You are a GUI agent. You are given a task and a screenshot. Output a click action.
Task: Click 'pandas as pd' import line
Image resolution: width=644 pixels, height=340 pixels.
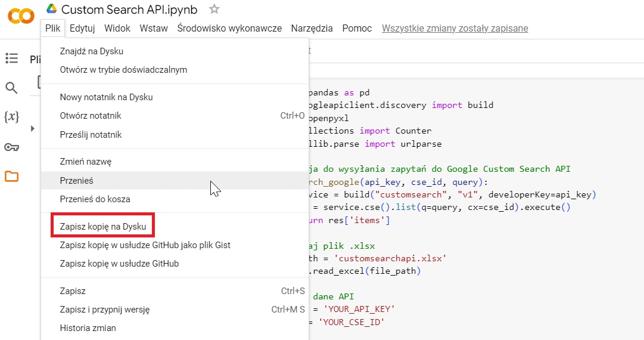click(339, 92)
